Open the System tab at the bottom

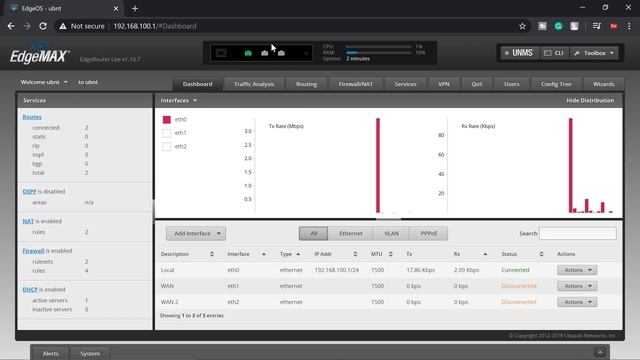[90, 353]
